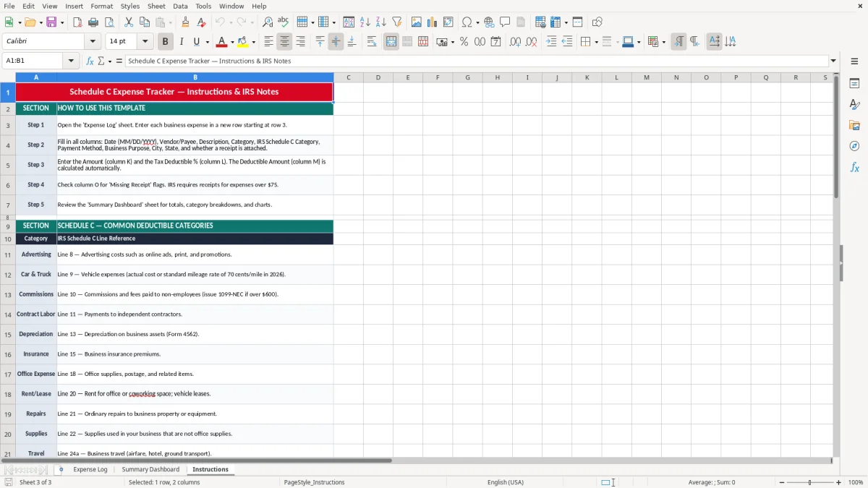Switch to Expense Log sheet tab
The width and height of the screenshot is (868, 488).
90,469
